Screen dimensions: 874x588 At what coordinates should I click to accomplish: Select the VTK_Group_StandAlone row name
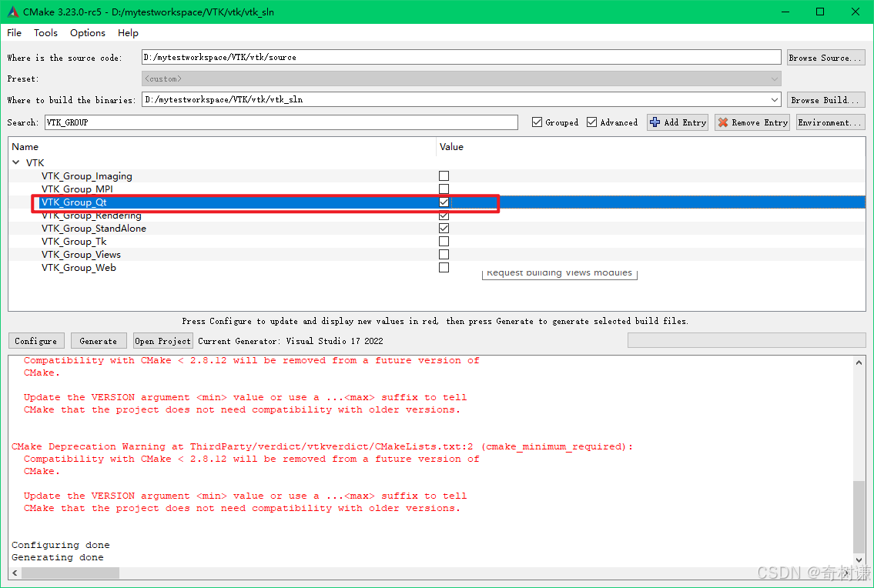click(94, 229)
